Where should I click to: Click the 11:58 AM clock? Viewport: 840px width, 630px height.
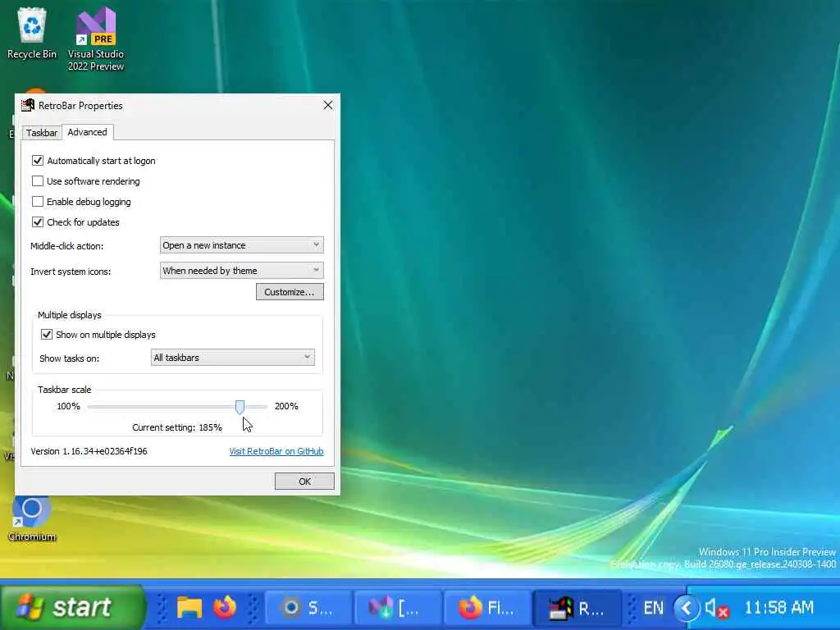tap(779, 608)
